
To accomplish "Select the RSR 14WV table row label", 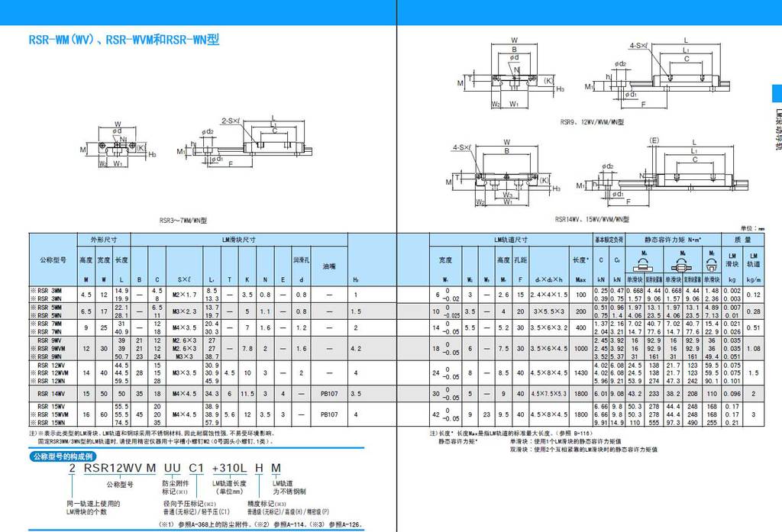I will coord(53,393).
